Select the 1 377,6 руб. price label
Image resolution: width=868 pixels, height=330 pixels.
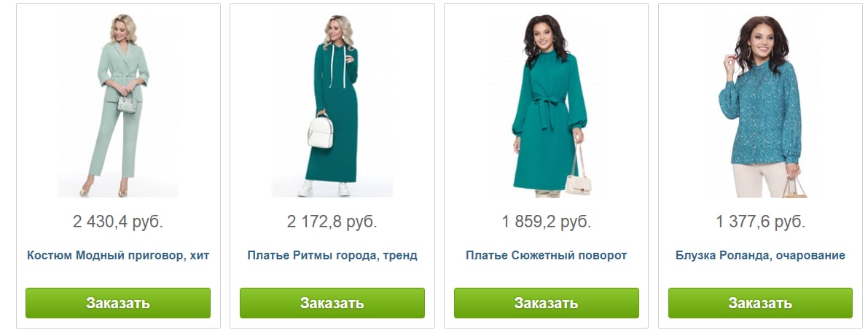pyautogui.click(x=761, y=222)
